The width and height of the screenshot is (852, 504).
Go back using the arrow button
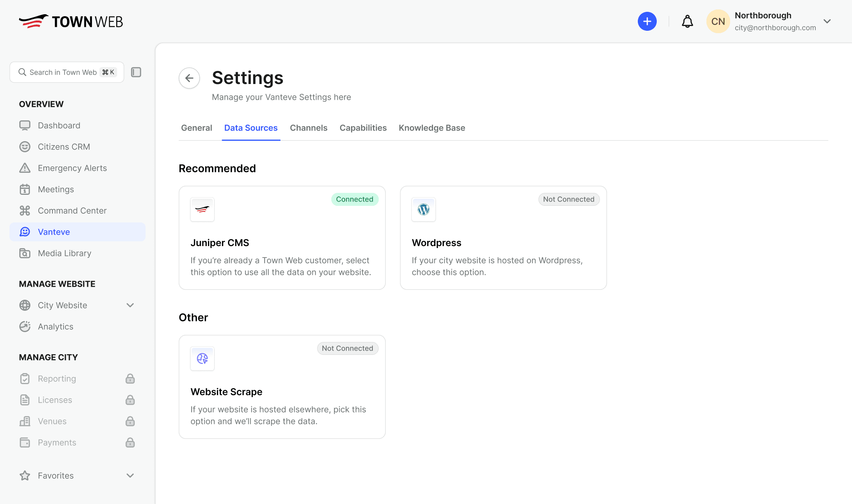pyautogui.click(x=189, y=78)
